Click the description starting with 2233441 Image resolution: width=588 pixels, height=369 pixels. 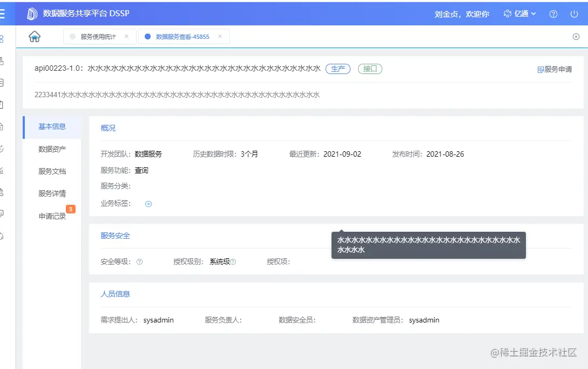(177, 95)
